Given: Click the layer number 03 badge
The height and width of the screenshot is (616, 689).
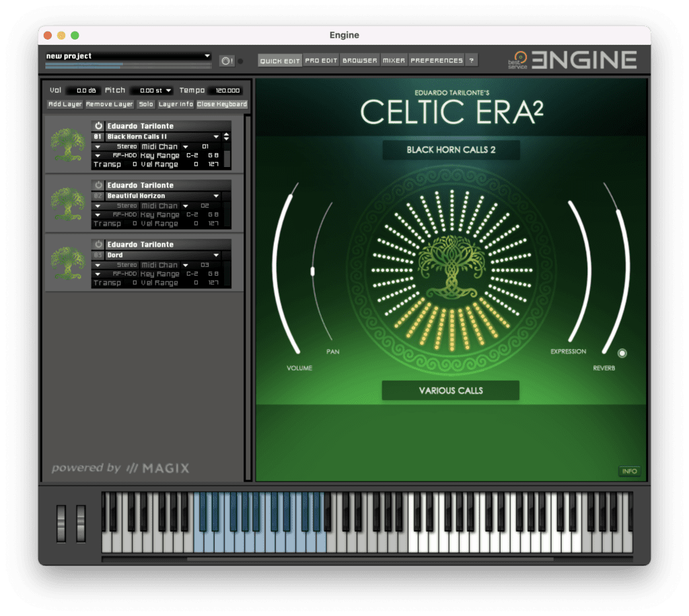Looking at the screenshot, I should point(98,255).
